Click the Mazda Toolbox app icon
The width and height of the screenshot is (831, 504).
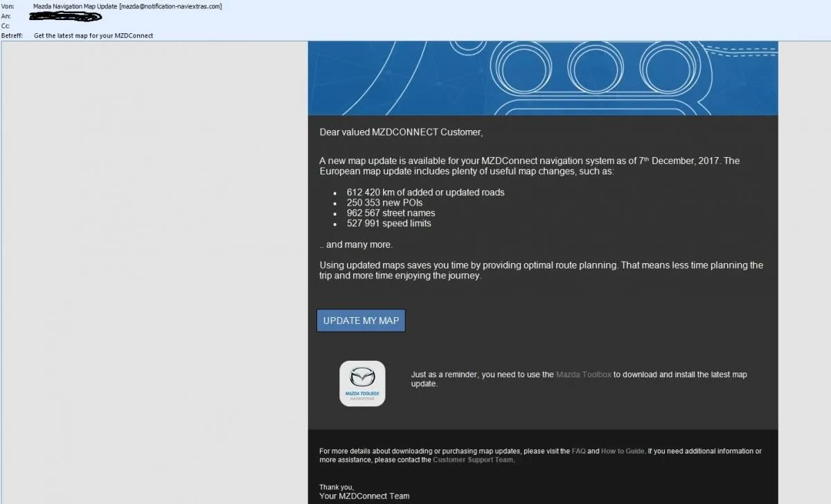tap(362, 384)
